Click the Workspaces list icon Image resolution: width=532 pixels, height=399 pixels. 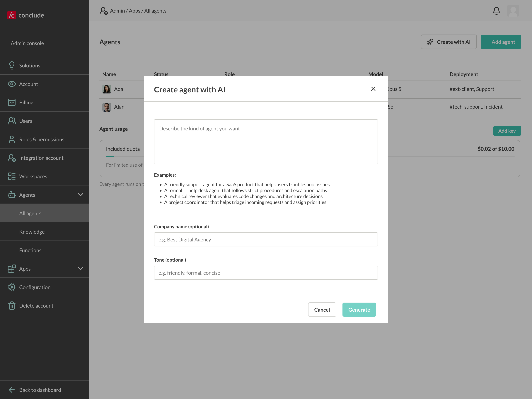pos(11,176)
